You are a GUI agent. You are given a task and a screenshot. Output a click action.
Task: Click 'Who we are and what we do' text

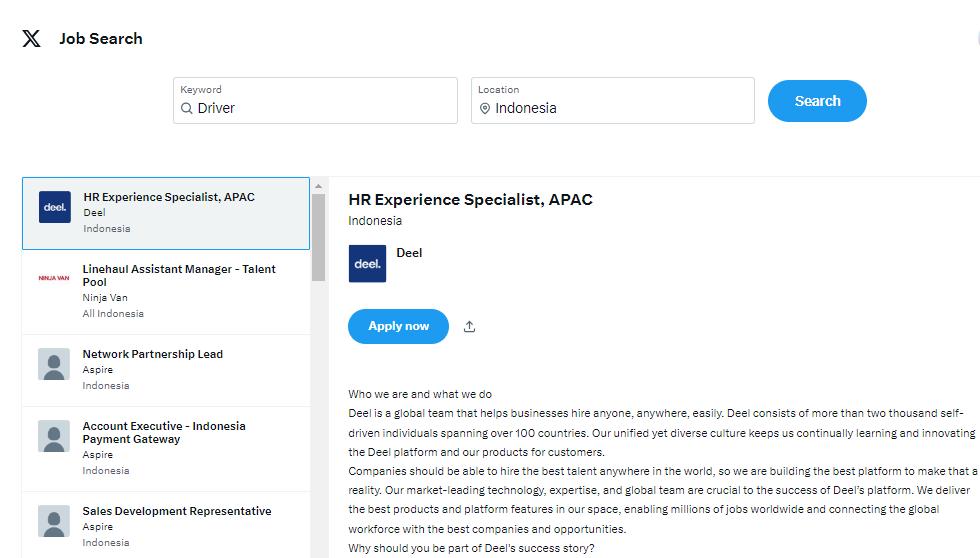[x=420, y=394]
